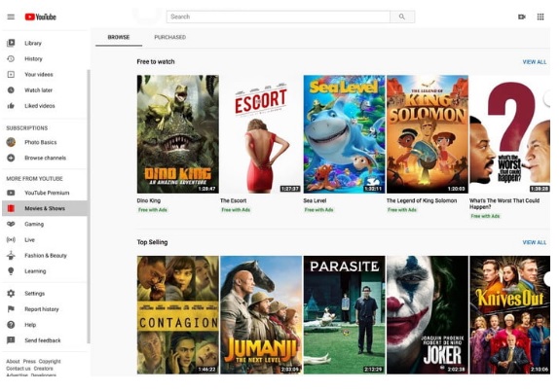Viewport: 559px width, 392px height.
Task: Click View All for Top Selling
Action: (535, 242)
